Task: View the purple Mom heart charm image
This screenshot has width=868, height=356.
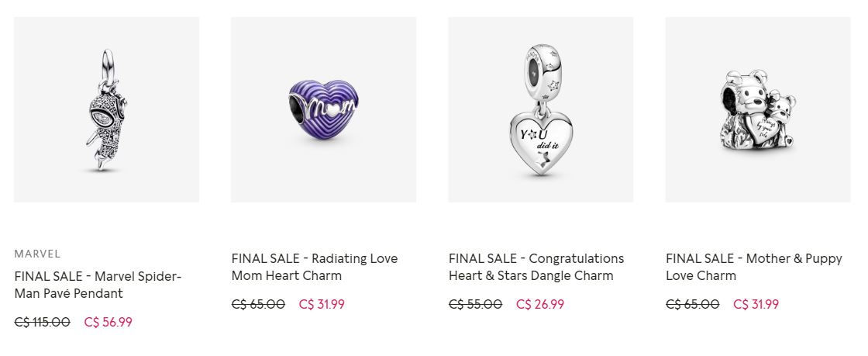Action: pyautogui.click(x=323, y=109)
